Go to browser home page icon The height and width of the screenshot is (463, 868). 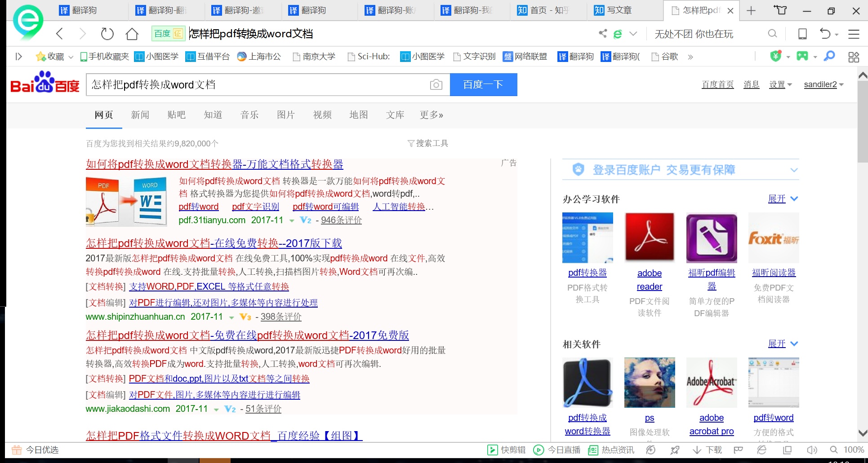(x=132, y=34)
